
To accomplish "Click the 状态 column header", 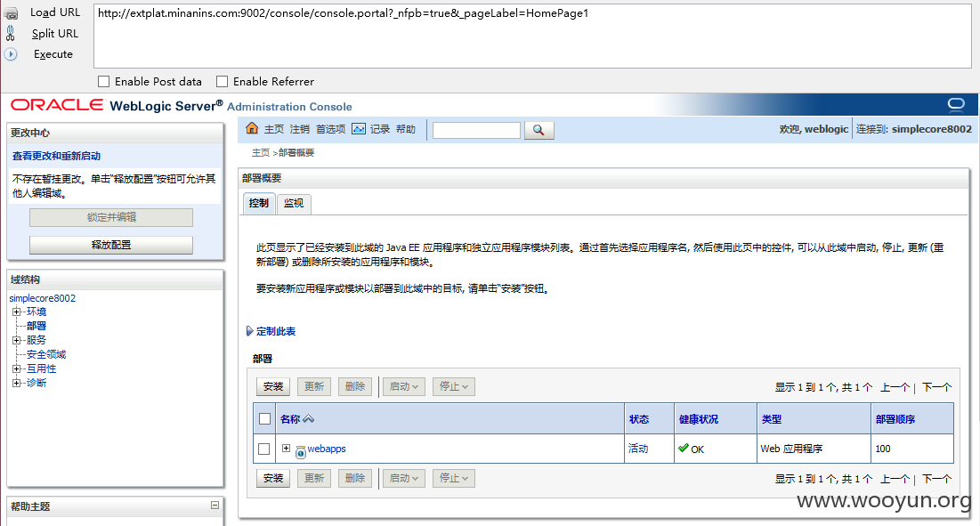I will pos(639,419).
